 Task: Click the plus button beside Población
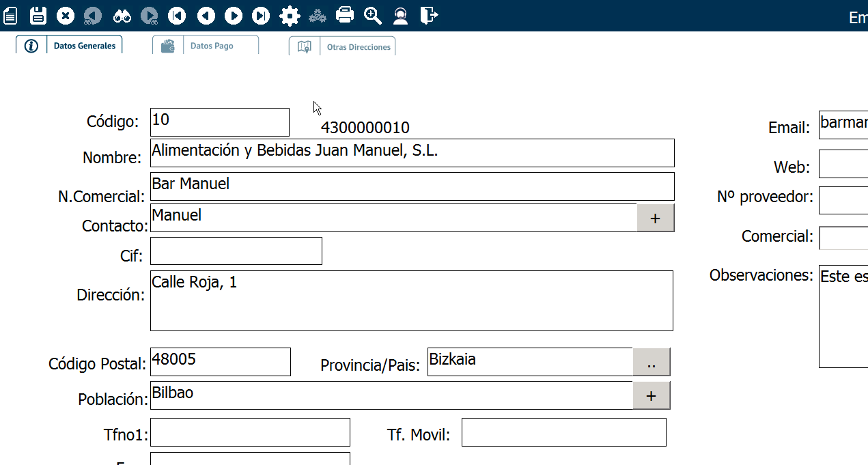pyautogui.click(x=651, y=396)
